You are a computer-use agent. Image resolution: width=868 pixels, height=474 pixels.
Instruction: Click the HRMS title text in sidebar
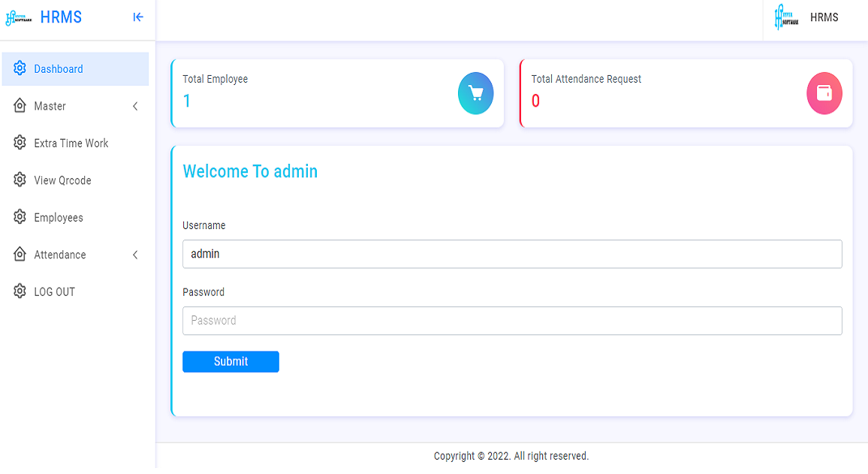pyautogui.click(x=61, y=17)
